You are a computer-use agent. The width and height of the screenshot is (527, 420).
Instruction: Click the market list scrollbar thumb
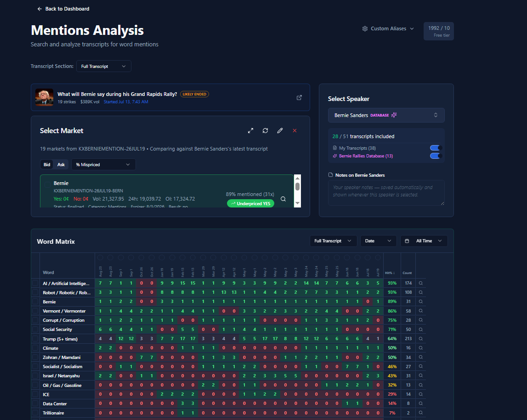tap(297, 187)
